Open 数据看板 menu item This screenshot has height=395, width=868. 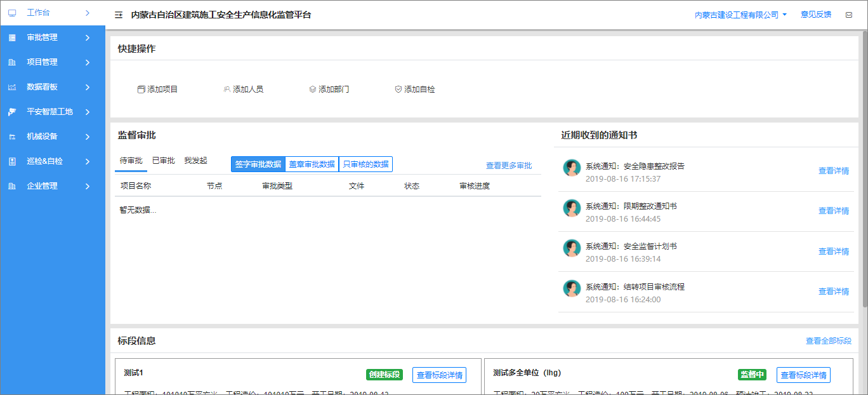[53, 87]
